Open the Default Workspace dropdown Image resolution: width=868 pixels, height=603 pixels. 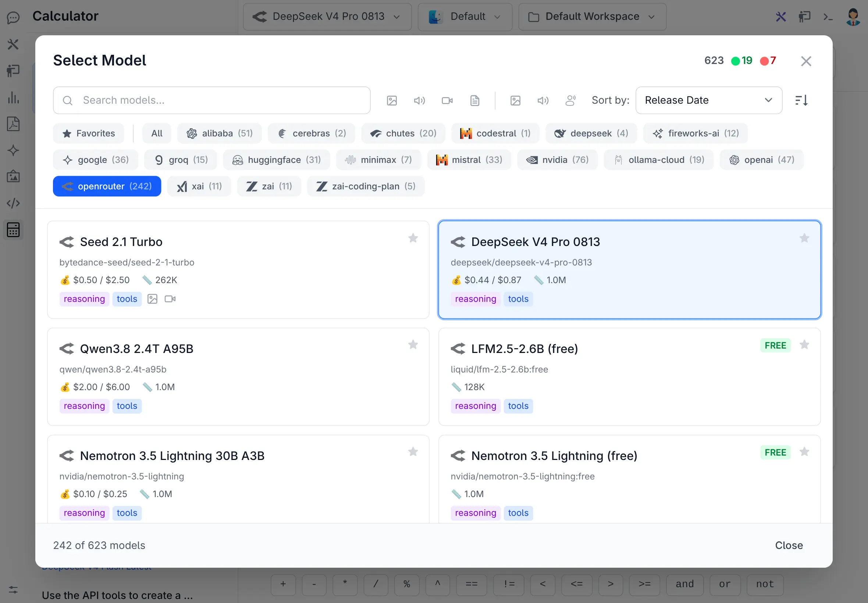point(593,17)
